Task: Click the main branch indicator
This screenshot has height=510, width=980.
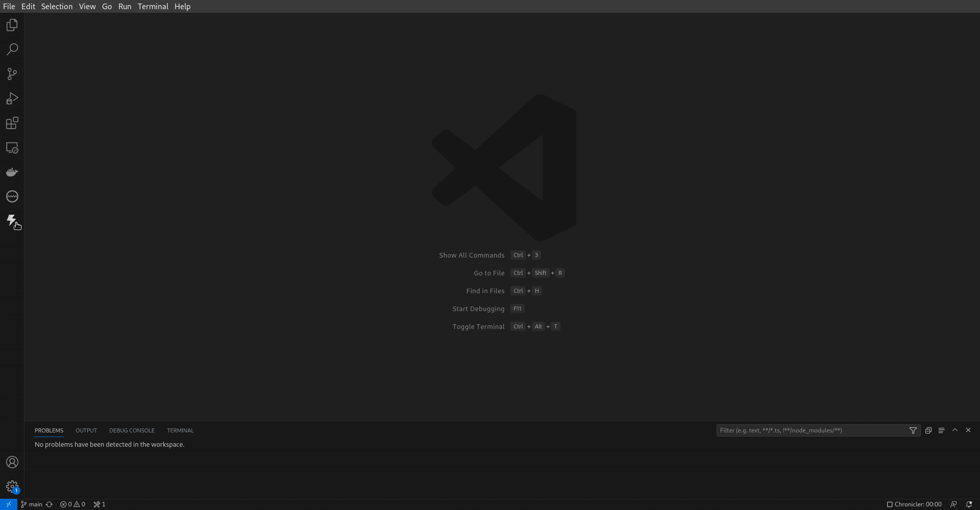Action: (32, 504)
